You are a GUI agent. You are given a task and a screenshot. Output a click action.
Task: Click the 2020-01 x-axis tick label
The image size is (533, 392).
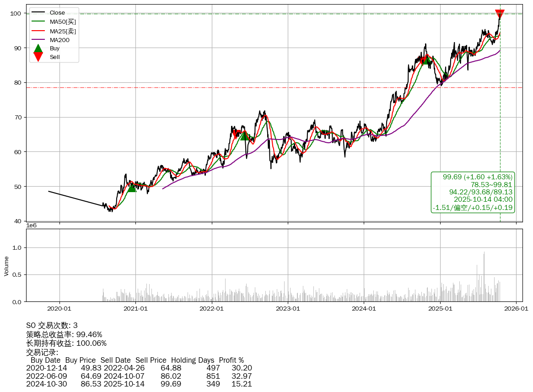coord(59,309)
